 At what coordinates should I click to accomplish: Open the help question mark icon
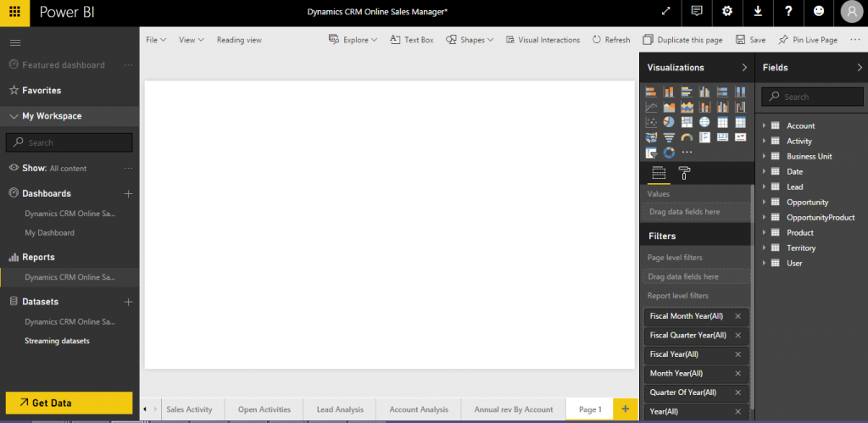pos(788,11)
